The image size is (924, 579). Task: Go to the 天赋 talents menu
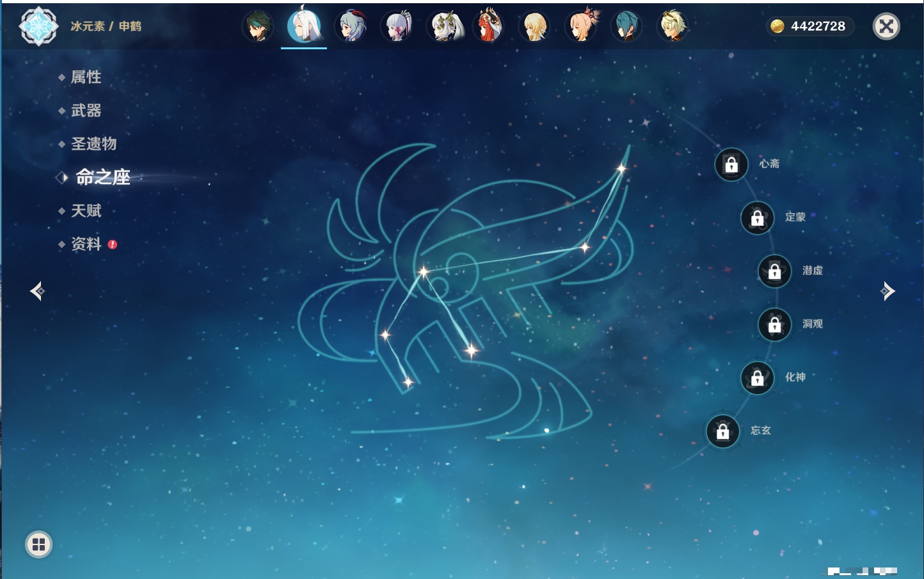pyautogui.click(x=86, y=210)
